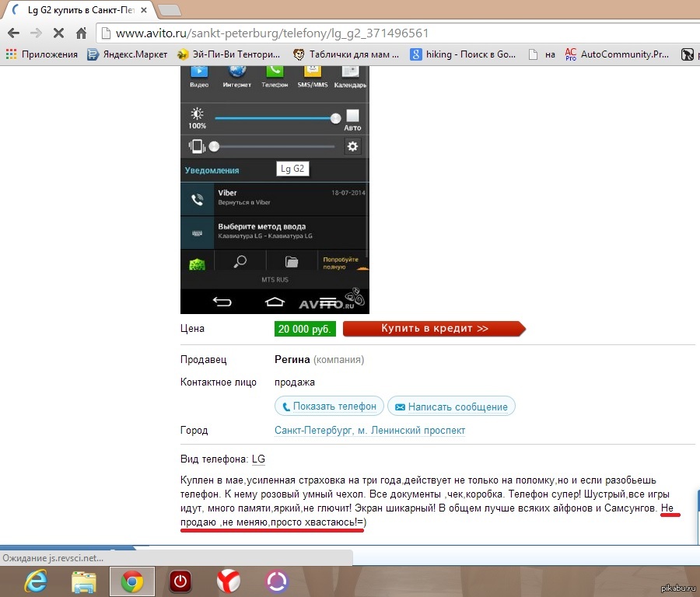
Task: Click the Авто brightness checkbox in phone image
Action: (352, 116)
